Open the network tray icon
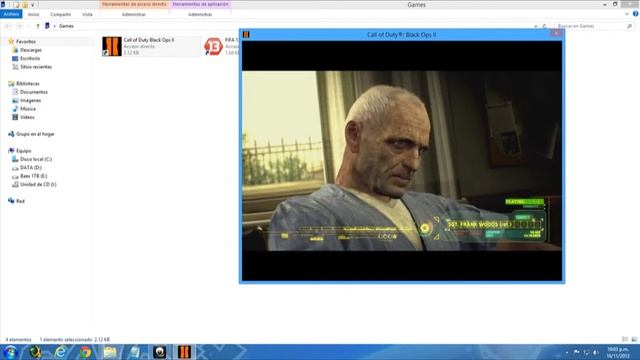Image resolution: width=640 pixels, height=360 pixels. pos(586,352)
